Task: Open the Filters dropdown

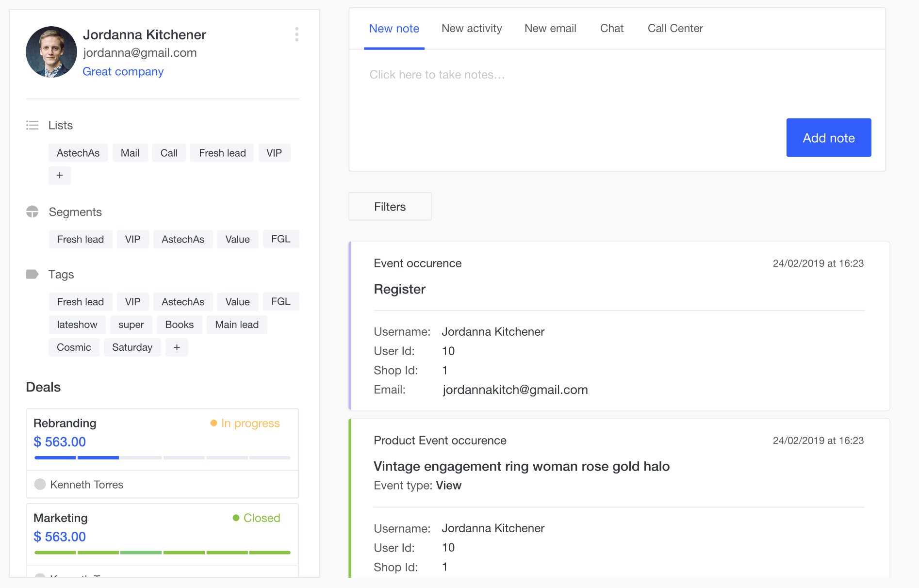Action: tap(390, 207)
